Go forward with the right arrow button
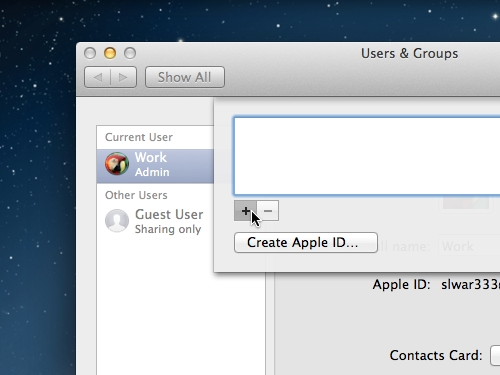The image size is (500, 375). 123,77
